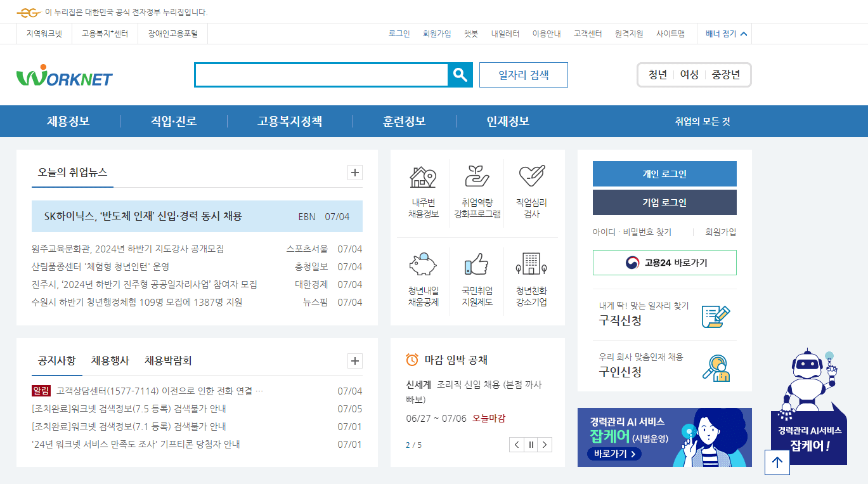Click the 개인 로그인 button
The width and height of the screenshot is (868, 484).
click(664, 173)
